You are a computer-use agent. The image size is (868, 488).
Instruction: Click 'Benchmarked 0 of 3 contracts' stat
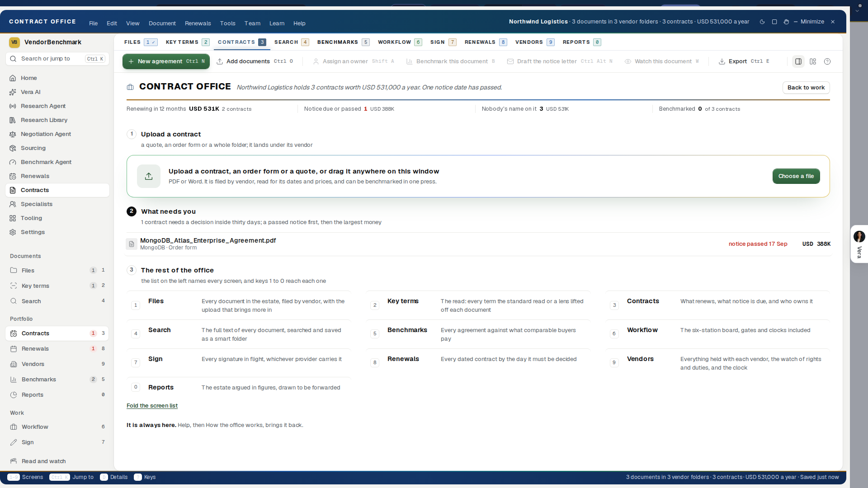(x=699, y=109)
